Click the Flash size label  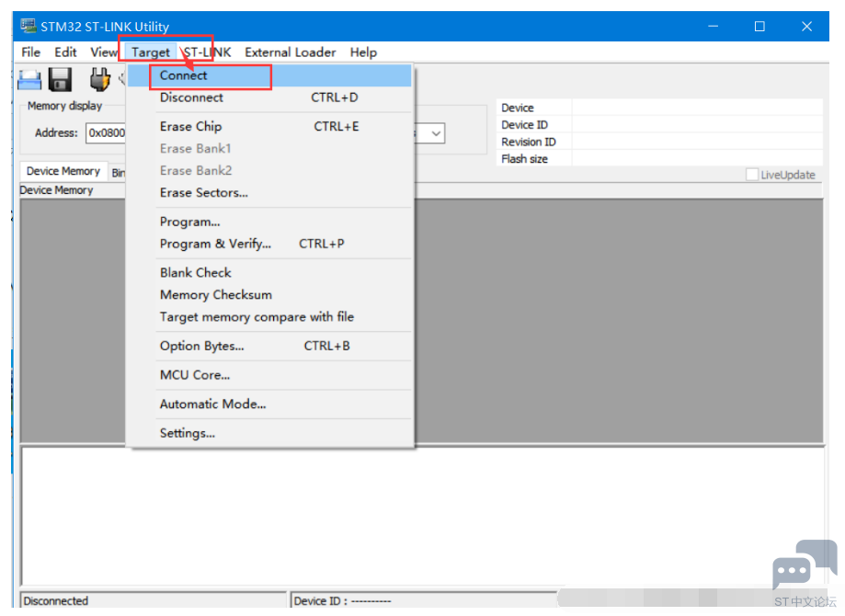(x=524, y=159)
